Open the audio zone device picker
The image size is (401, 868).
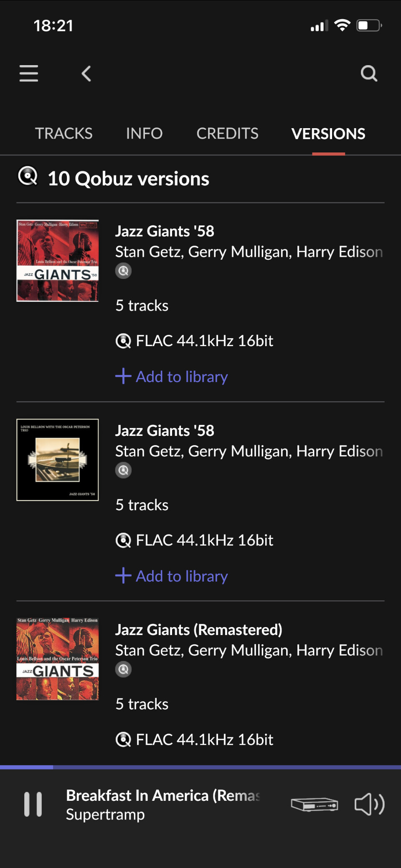click(x=314, y=804)
